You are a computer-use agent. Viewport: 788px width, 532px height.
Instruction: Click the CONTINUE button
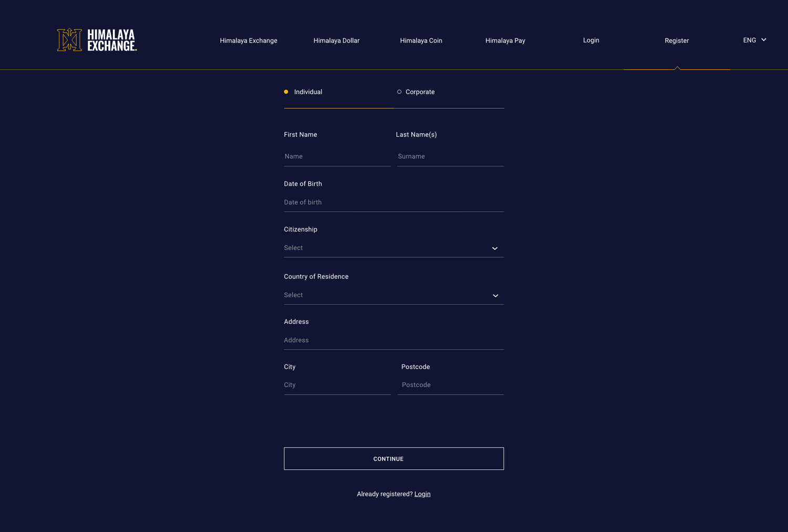coord(394,458)
